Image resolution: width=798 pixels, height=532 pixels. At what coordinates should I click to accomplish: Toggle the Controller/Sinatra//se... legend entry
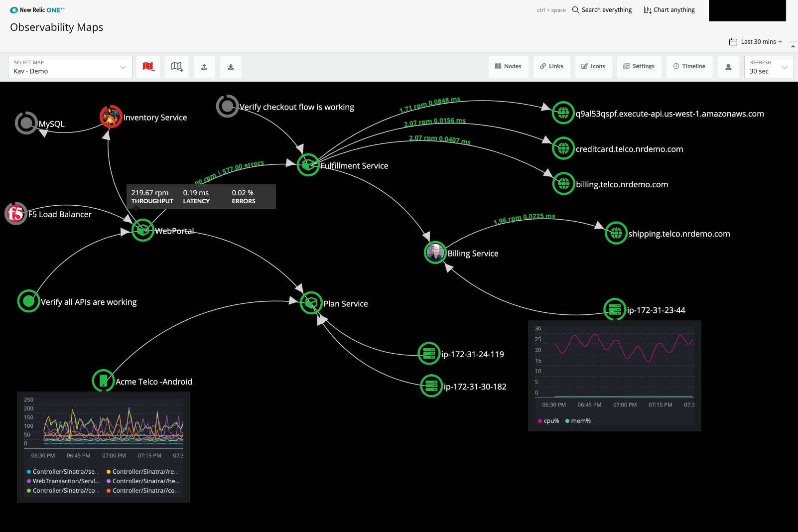pos(63,472)
